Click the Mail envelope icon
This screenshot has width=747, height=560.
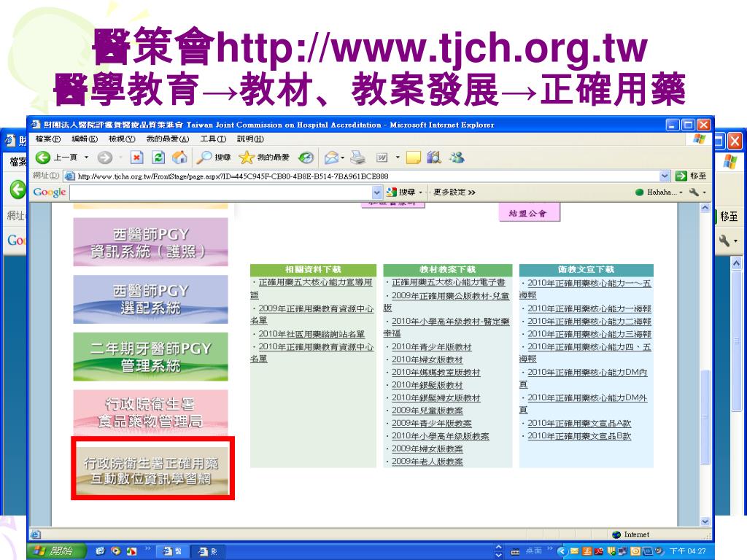331,157
